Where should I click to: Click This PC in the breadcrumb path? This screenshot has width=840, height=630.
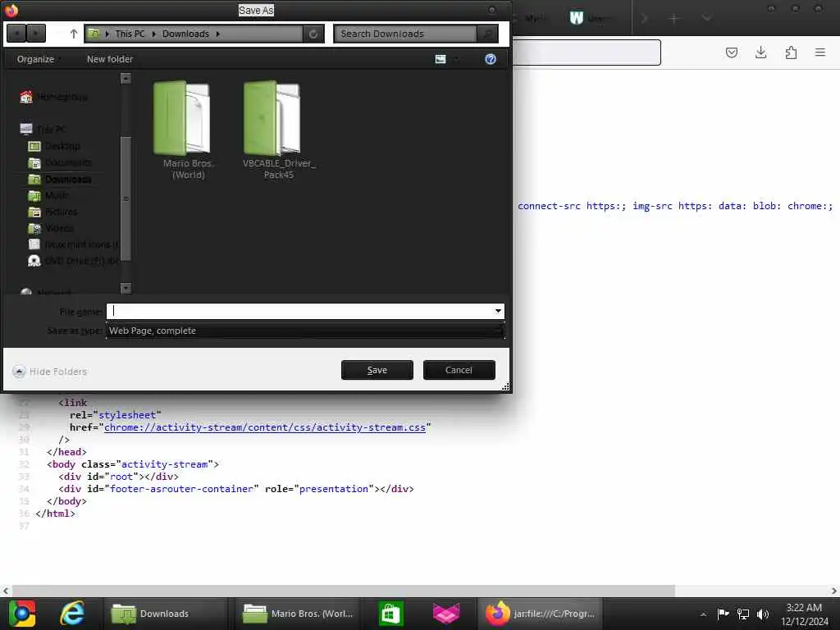click(x=130, y=34)
